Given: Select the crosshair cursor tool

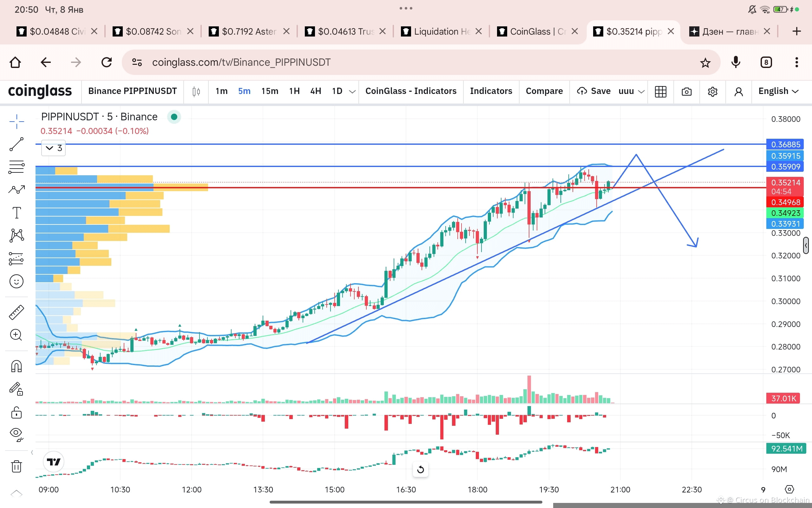Looking at the screenshot, I should coord(16,121).
